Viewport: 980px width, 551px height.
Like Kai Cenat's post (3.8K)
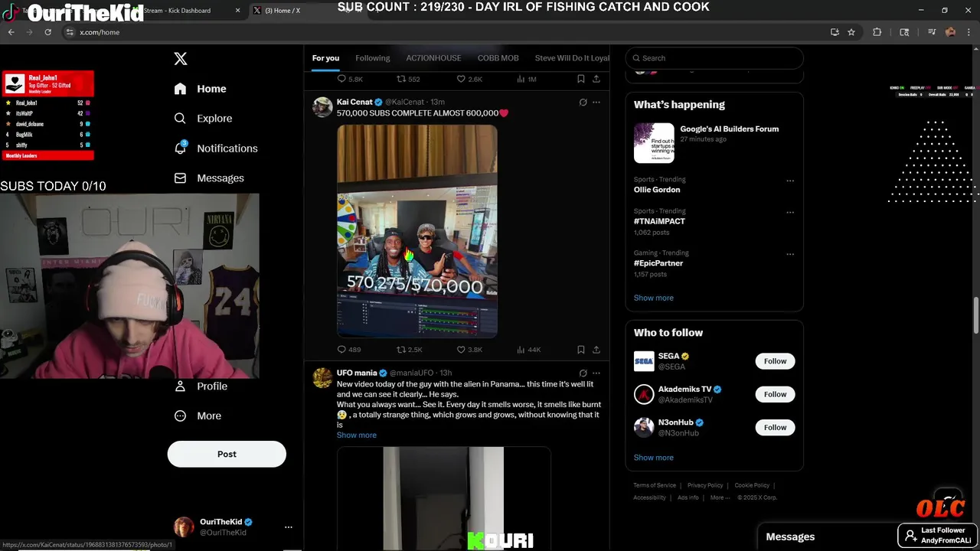pyautogui.click(x=469, y=350)
